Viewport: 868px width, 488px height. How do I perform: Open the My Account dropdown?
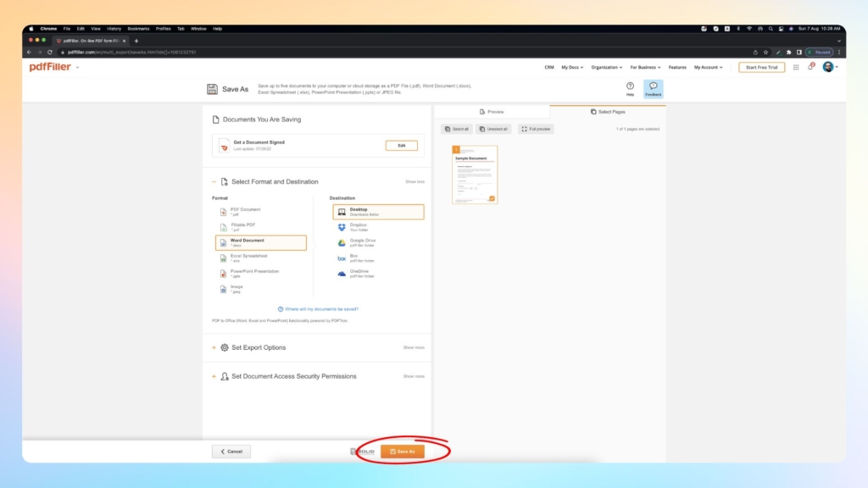point(709,68)
